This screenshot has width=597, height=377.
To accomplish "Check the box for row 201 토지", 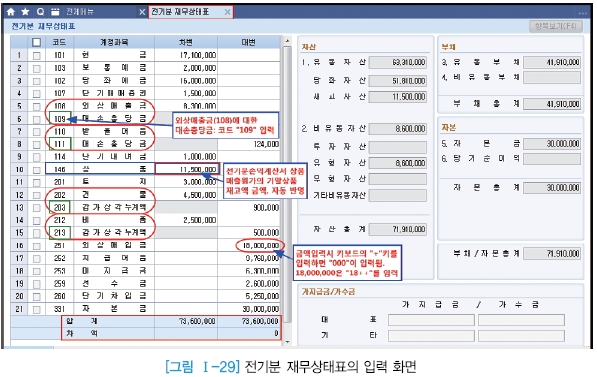I will tap(37, 182).
